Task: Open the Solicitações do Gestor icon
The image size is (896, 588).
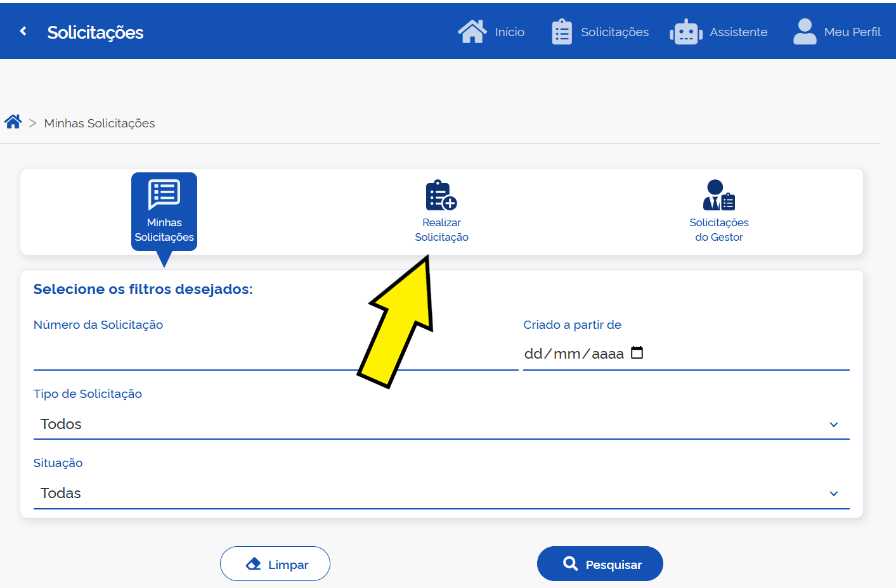Action: [x=718, y=195]
